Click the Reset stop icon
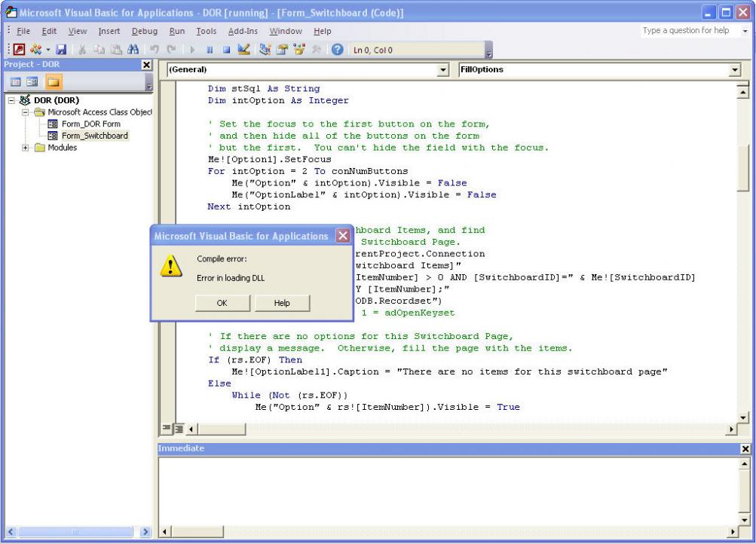The width and height of the screenshot is (756, 544). tap(226, 49)
